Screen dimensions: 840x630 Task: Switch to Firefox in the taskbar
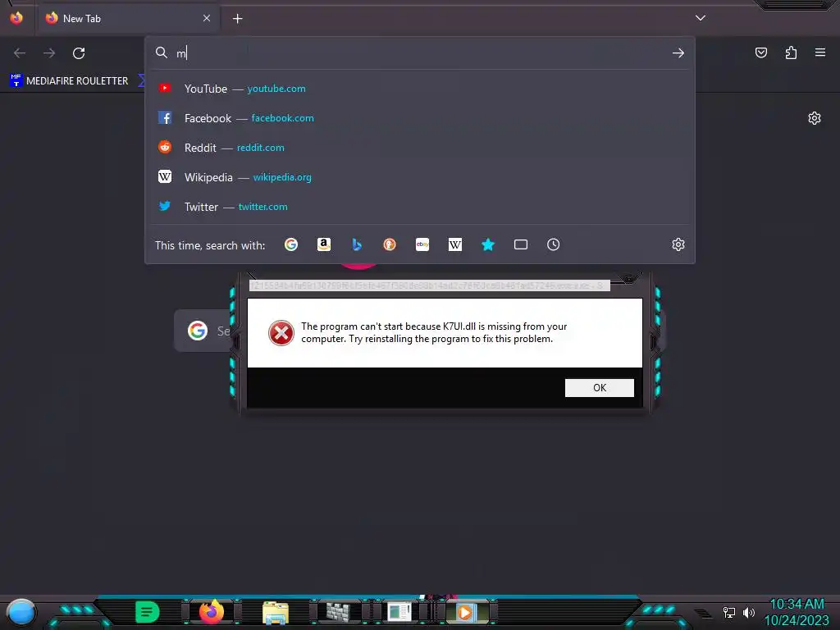[212, 612]
